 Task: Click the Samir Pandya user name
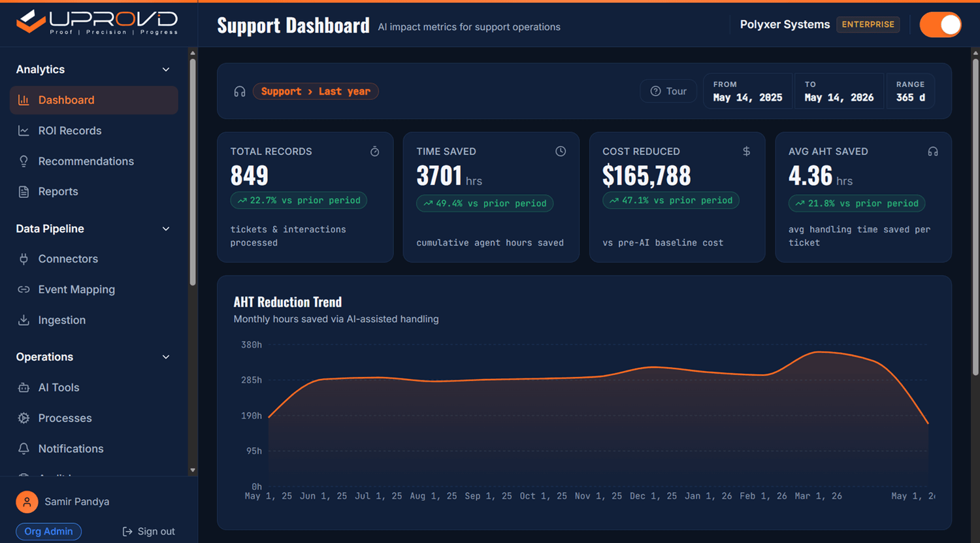click(77, 502)
